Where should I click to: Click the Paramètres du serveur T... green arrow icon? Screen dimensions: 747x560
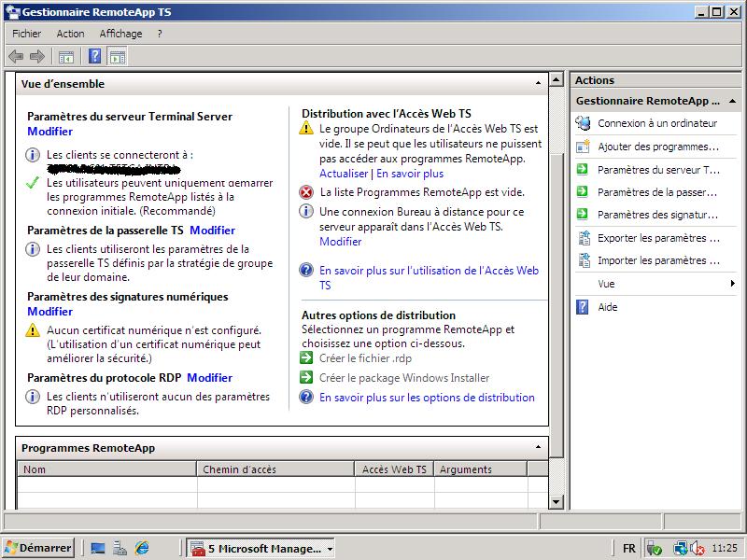[582, 169]
